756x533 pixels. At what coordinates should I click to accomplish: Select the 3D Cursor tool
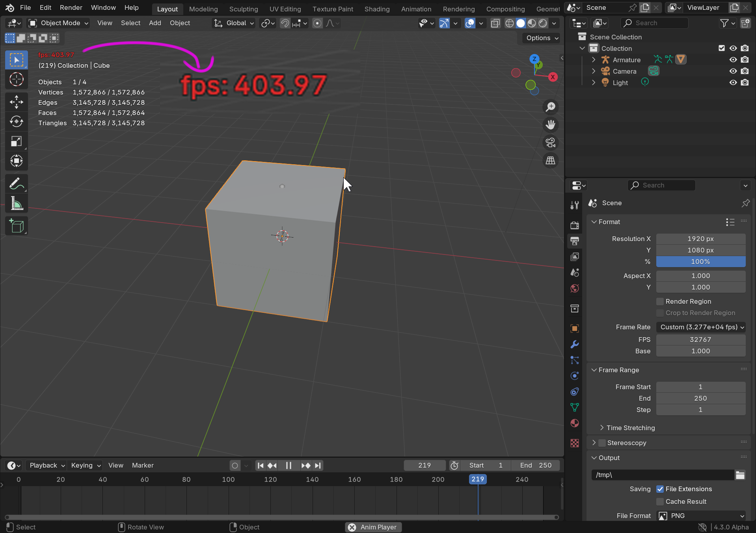16,80
